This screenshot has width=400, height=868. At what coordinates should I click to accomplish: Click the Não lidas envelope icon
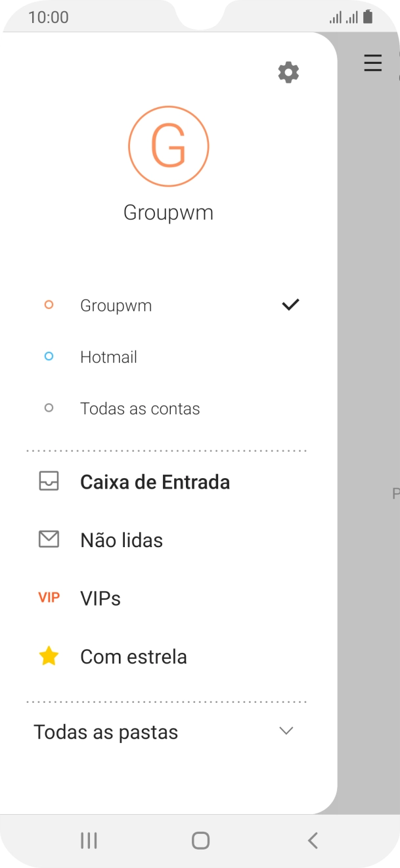pyautogui.click(x=49, y=539)
